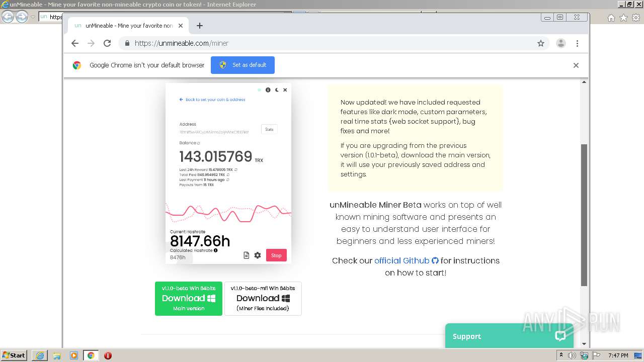View site info via the padlock icon

click(x=127, y=43)
